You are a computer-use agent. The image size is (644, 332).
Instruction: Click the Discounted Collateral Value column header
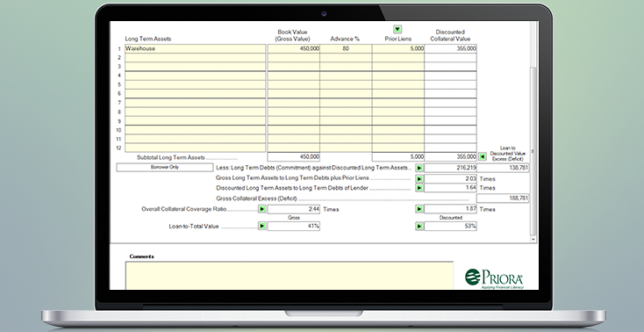tap(450, 35)
